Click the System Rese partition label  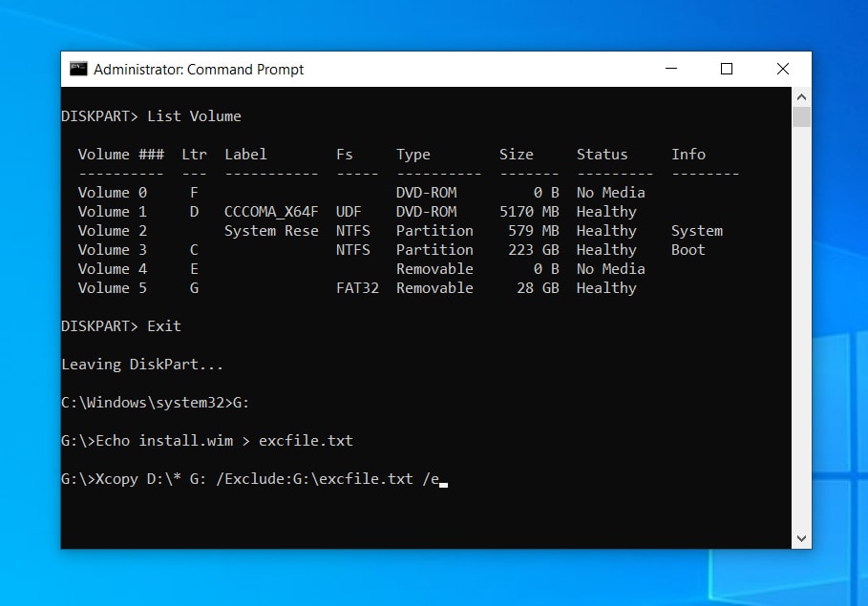tap(270, 230)
